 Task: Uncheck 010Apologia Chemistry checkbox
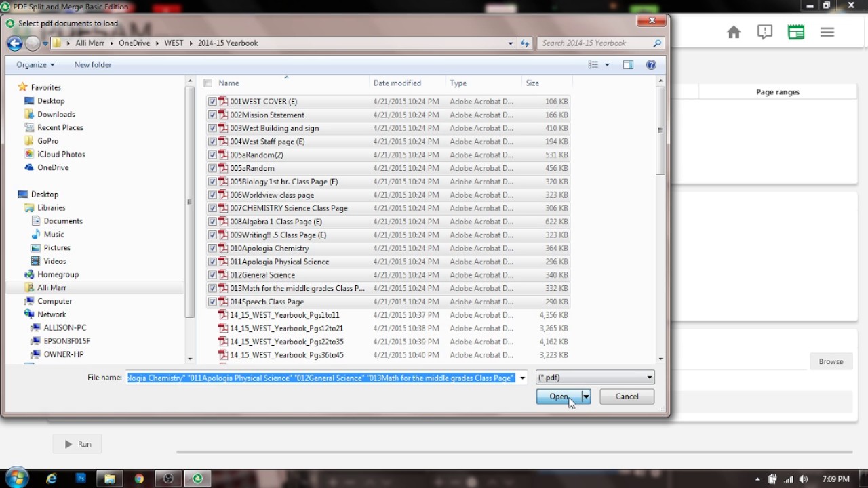pyautogui.click(x=212, y=249)
